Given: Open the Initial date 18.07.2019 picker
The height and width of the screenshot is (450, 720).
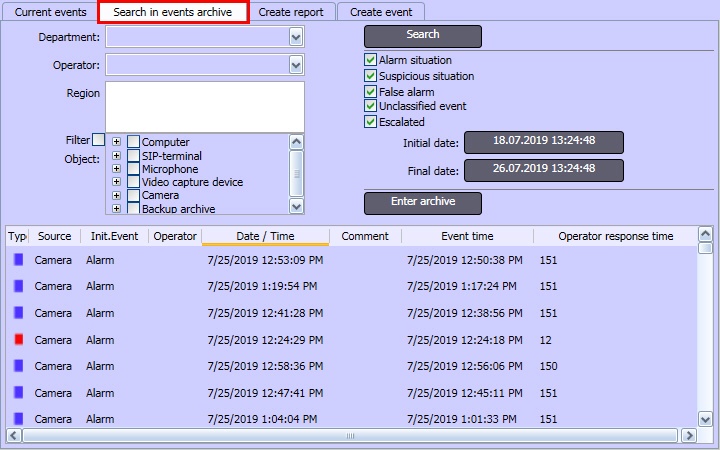Looking at the screenshot, I should 544,142.
